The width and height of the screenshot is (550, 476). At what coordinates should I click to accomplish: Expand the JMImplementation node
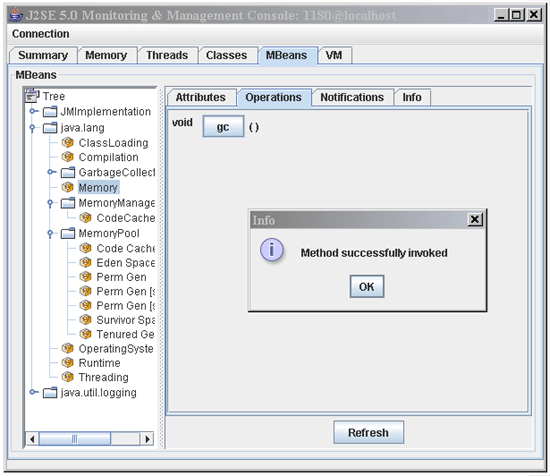click(33, 111)
